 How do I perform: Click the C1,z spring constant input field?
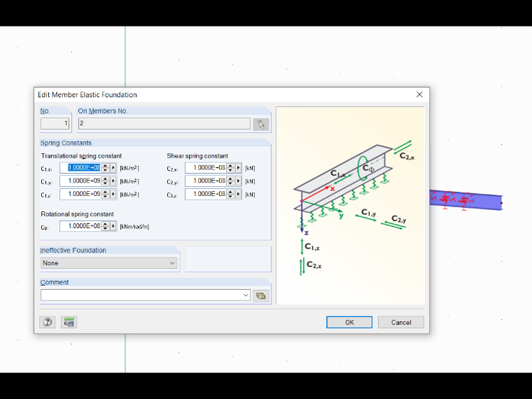point(80,194)
